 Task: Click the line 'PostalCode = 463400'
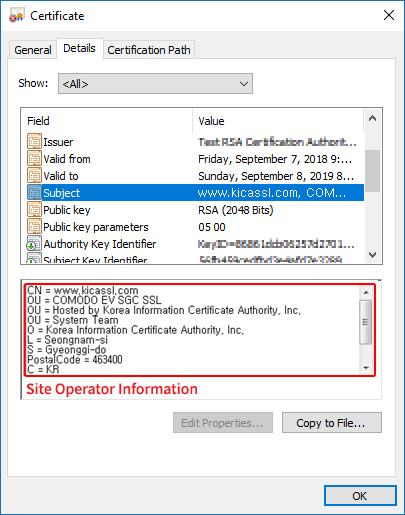coord(75,359)
